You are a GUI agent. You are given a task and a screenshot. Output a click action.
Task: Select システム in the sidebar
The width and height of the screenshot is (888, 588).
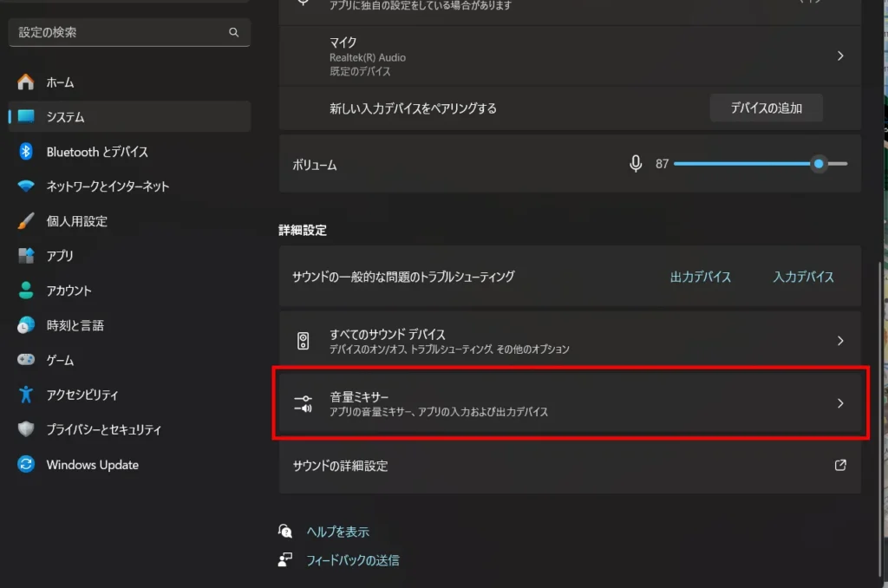(66, 117)
